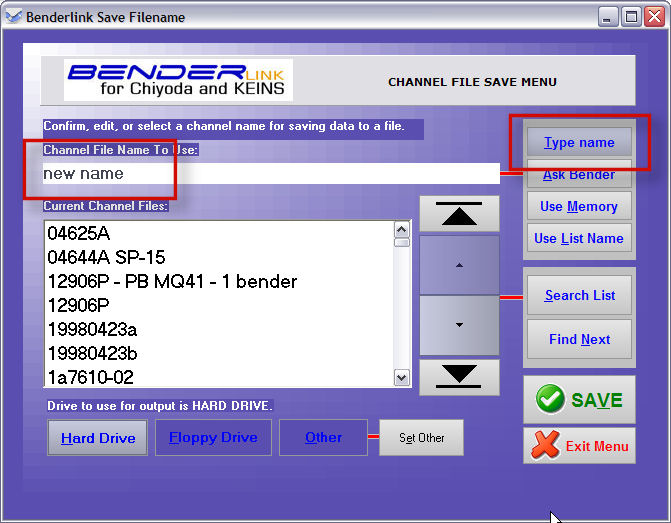Select channel file 12906P - PB MQ41
671x523 pixels.
[172, 281]
